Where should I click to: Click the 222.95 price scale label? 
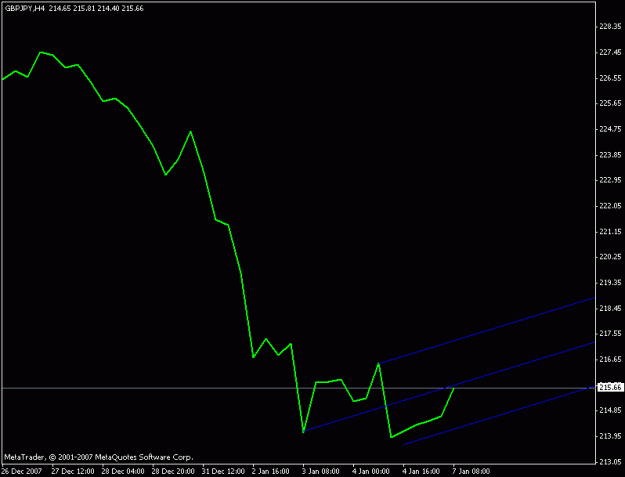tap(610, 180)
